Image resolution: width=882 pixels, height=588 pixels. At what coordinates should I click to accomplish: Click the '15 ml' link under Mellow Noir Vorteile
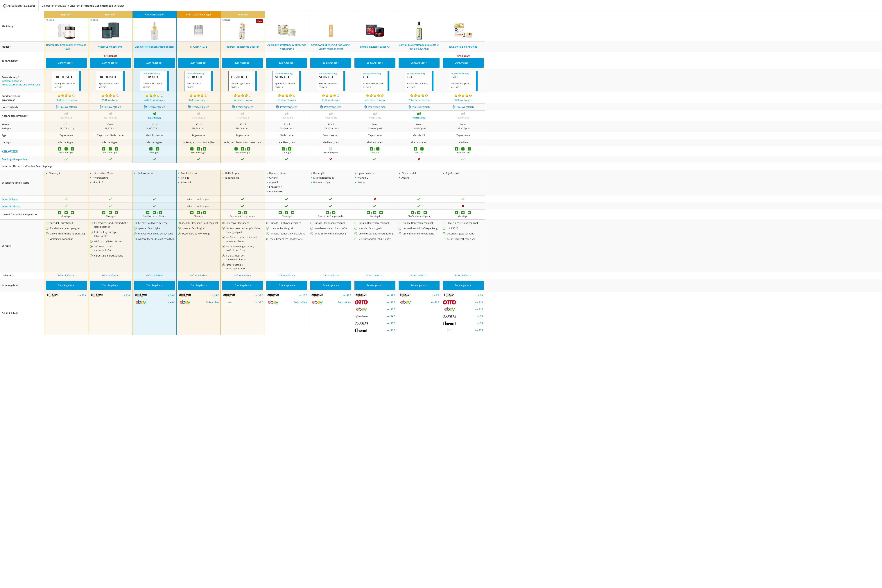[159, 239]
